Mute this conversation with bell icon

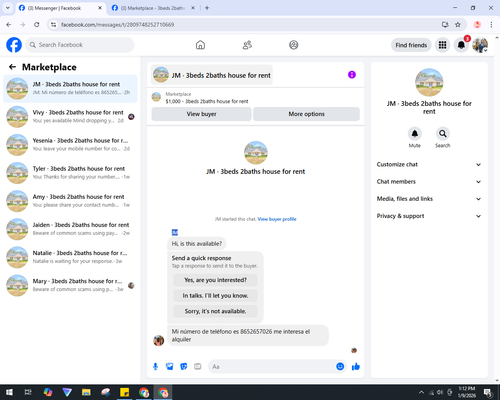click(415, 134)
